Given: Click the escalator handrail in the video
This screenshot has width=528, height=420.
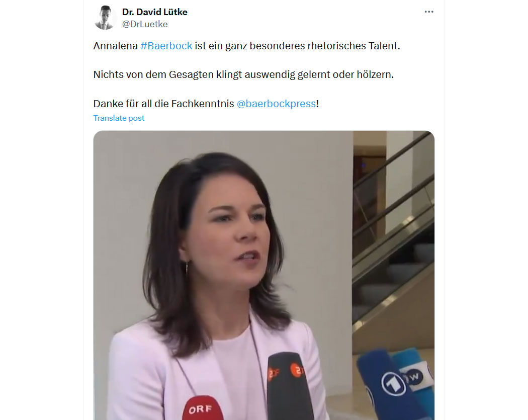Looking at the screenshot, I should point(394,158).
